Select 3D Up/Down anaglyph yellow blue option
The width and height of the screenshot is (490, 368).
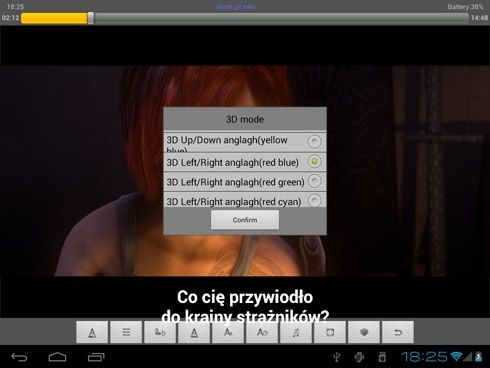tap(245, 142)
